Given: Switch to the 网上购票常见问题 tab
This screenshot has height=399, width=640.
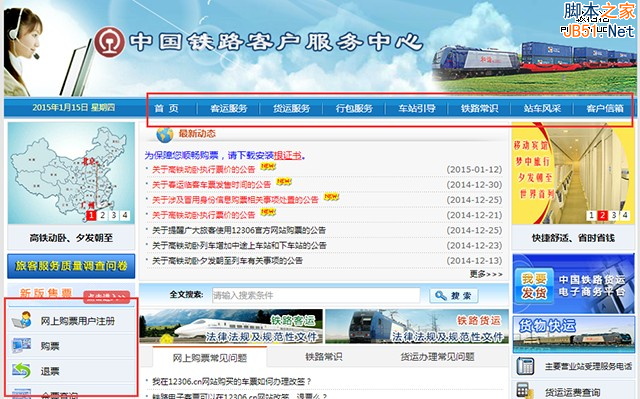Looking at the screenshot, I should [x=209, y=358].
